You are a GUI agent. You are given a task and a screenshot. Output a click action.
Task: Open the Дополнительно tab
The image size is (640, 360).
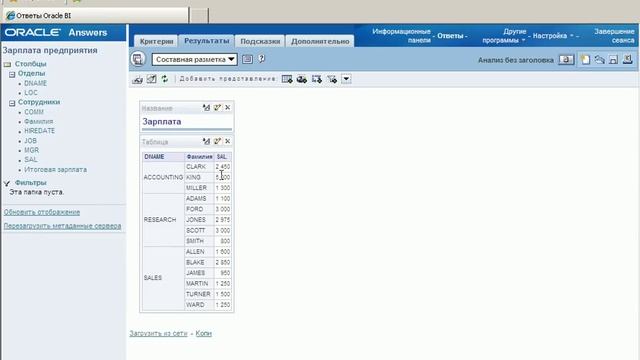(320, 41)
